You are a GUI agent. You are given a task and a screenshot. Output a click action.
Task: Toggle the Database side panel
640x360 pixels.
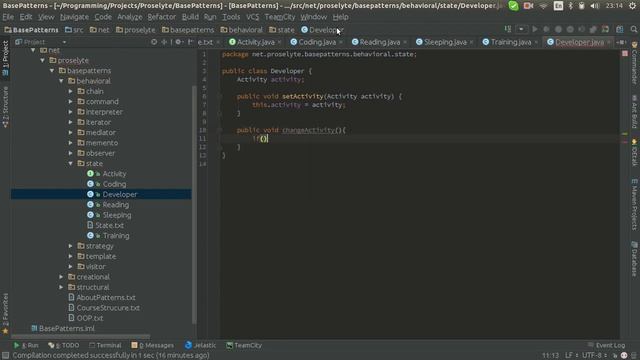click(634, 259)
